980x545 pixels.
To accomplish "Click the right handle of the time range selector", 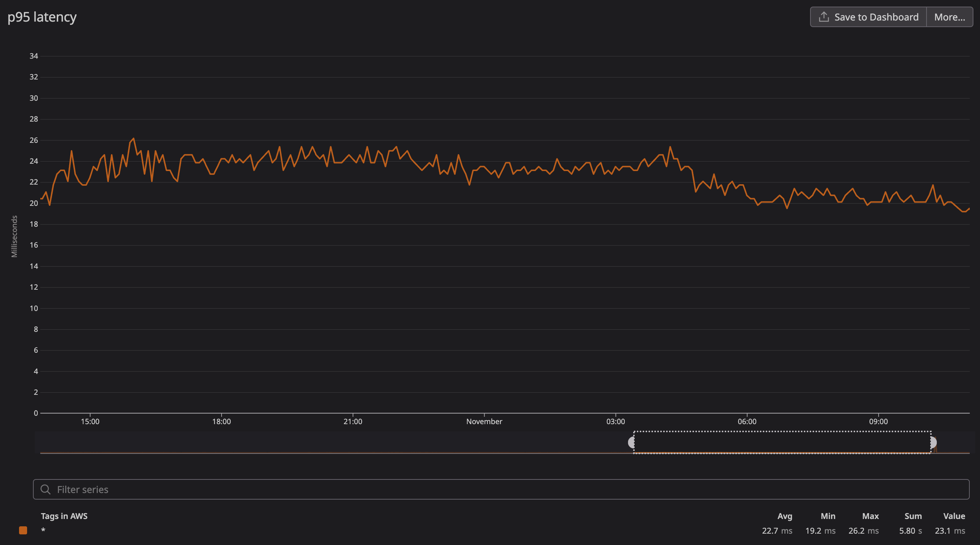I will [x=933, y=442].
